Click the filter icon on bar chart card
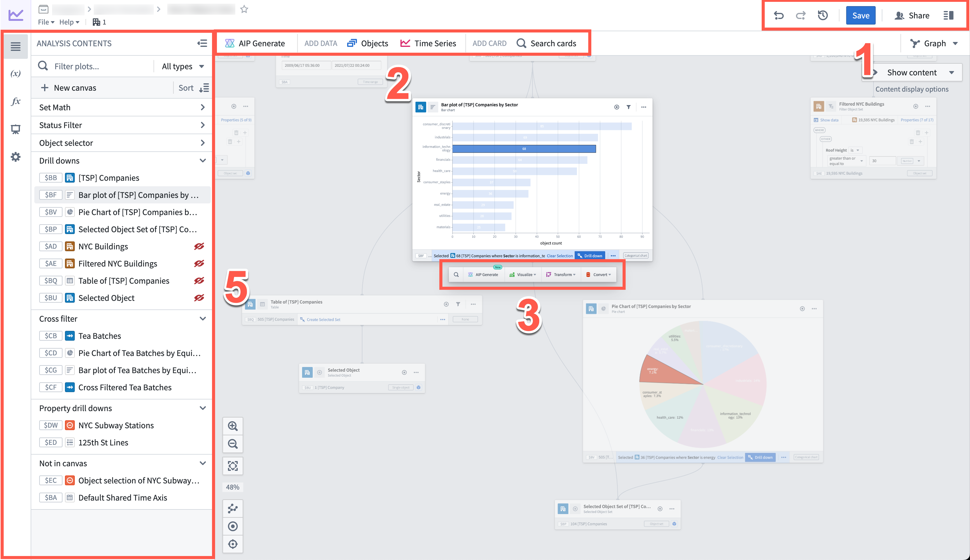The width and height of the screenshot is (970, 560). pyautogui.click(x=629, y=107)
